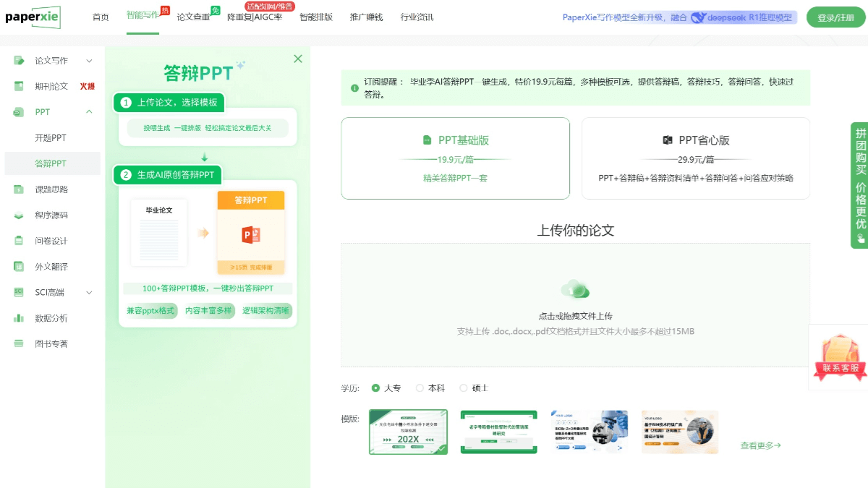Click the 程序源码 sidebar icon
Viewport: 868px width, 488px height.
click(x=20, y=215)
